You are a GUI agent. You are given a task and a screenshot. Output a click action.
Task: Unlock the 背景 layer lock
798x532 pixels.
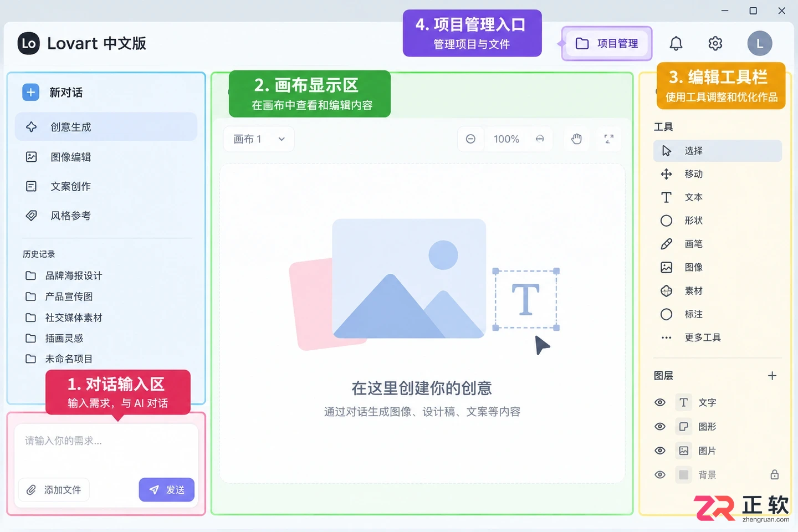(775, 474)
